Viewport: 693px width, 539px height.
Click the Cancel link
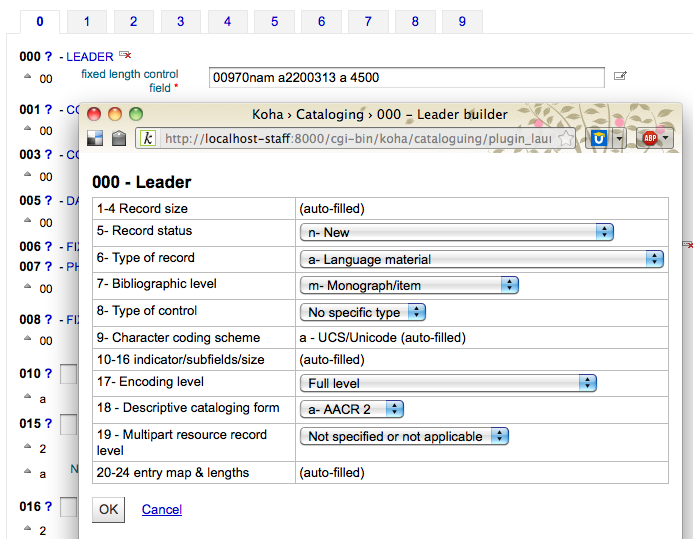161,510
